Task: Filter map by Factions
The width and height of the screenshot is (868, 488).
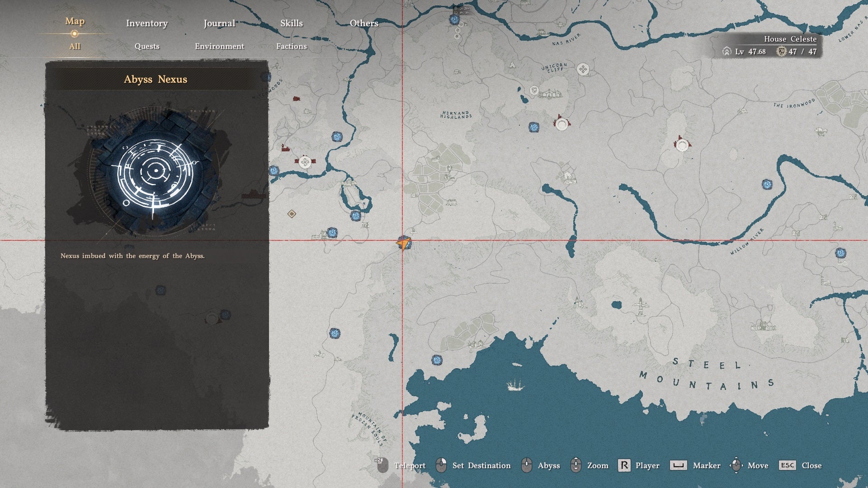Action: coord(292,46)
